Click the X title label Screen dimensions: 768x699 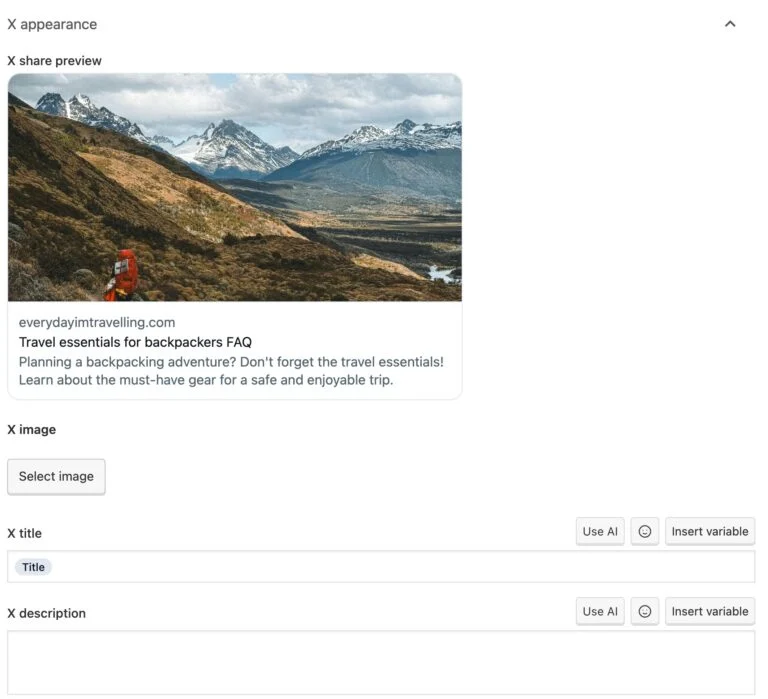(25, 533)
